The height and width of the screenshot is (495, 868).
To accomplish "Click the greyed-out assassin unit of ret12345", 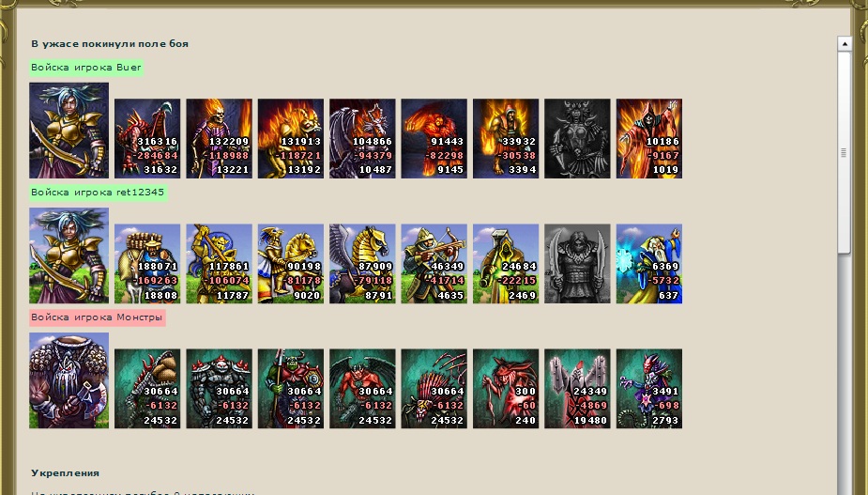I will tap(577, 264).
